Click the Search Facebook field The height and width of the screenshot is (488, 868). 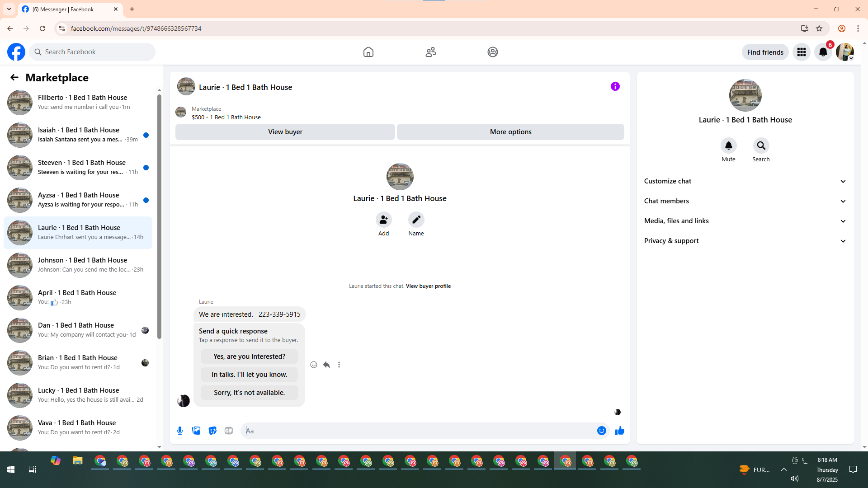(92, 52)
